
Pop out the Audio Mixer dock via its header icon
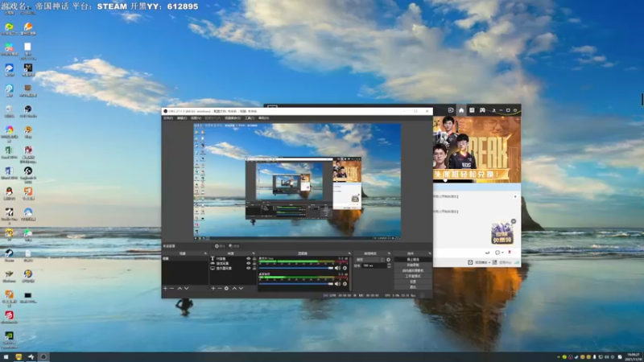click(x=349, y=253)
